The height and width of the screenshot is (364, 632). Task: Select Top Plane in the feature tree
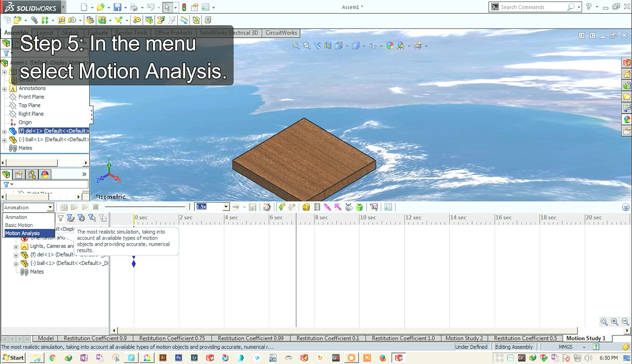(29, 105)
